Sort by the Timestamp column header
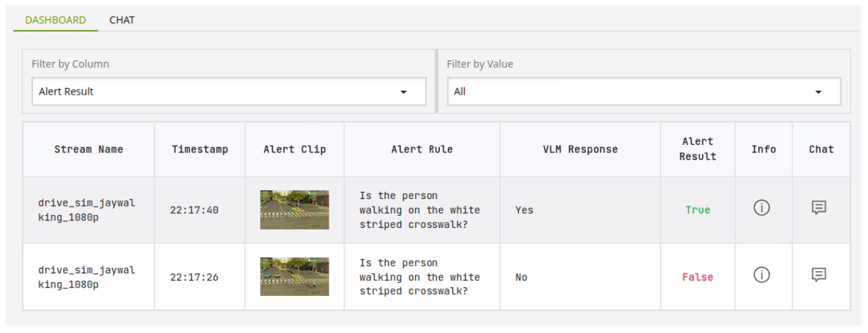The height and width of the screenshot is (333, 868). (200, 149)
